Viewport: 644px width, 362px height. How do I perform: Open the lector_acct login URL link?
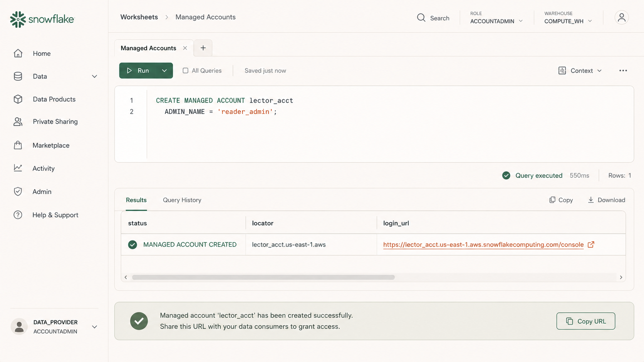click(x=483, y=245)
